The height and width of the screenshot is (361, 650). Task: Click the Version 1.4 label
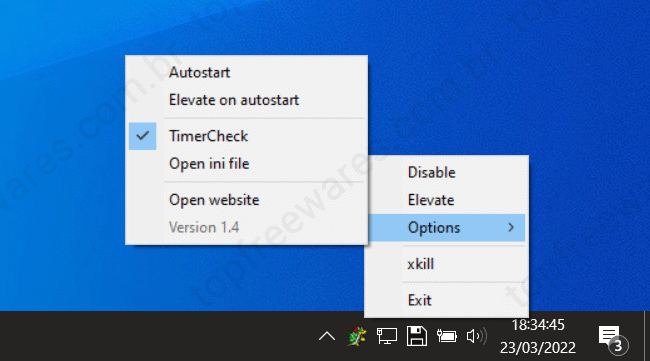pyautogui.click(x=204, y=228)
